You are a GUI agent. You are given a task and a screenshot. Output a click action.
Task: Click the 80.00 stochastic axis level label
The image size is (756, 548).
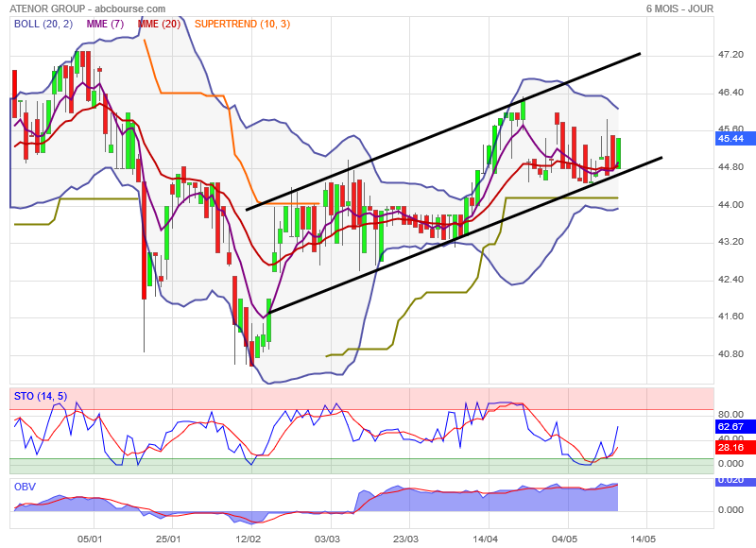pos(730,413)
